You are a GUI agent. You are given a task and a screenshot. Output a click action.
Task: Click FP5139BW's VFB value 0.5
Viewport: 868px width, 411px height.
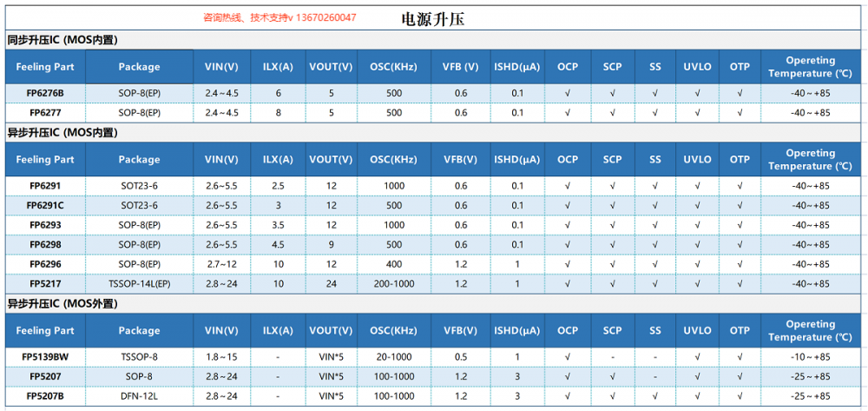pos(461,357)
